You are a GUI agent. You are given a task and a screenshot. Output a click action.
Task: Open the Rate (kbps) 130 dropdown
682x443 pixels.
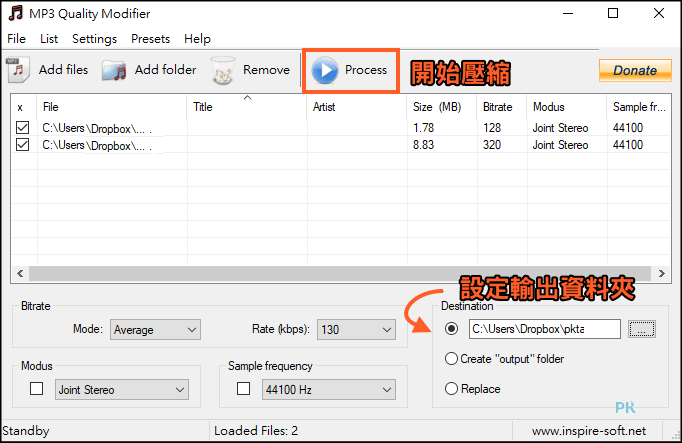point(356,330)
